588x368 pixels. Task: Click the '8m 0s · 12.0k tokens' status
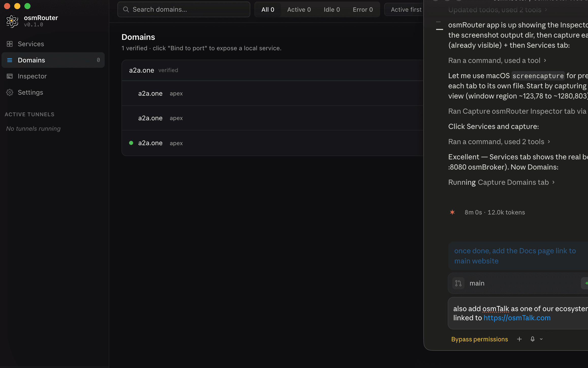[x=495, y=212]
